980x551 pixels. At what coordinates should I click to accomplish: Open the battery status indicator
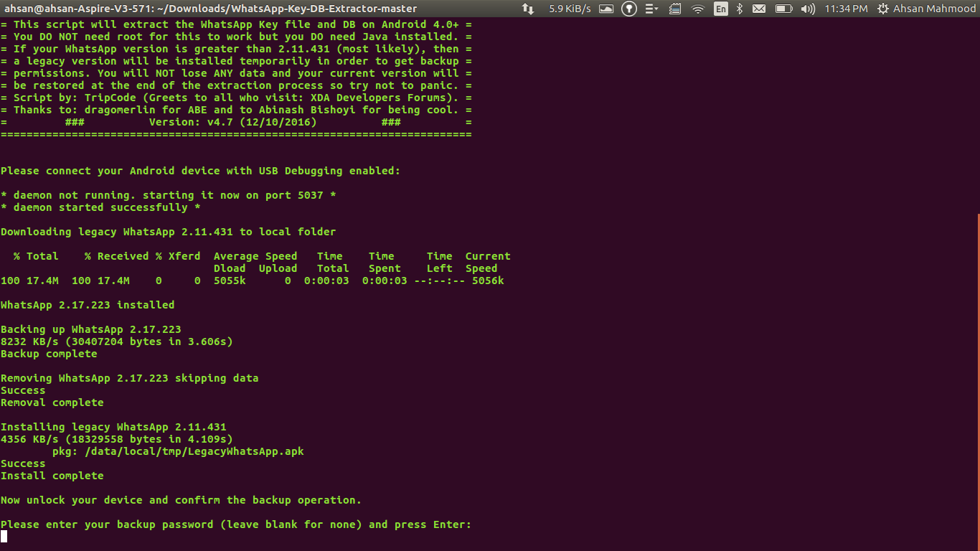pyautogui.click(x=783, y=9)
